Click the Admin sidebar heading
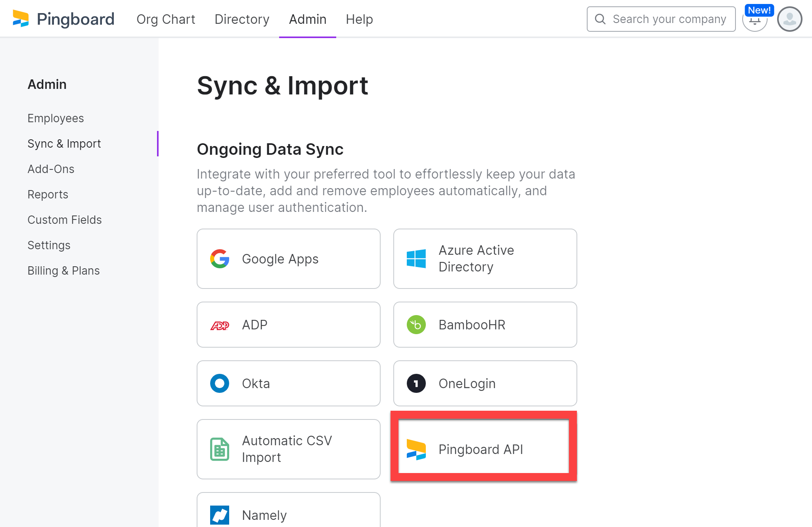Viewport: 812px width, 527px height. point(47,84)
